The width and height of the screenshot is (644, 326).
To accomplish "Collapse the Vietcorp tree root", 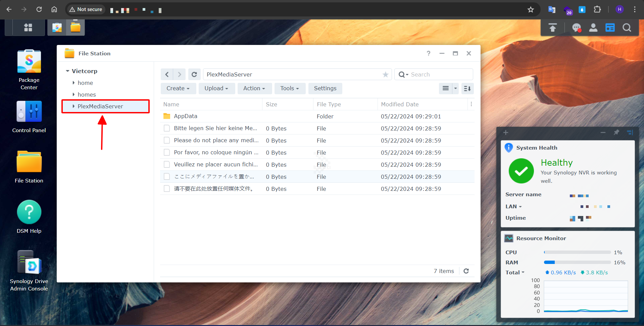I will tap(67, 71).
